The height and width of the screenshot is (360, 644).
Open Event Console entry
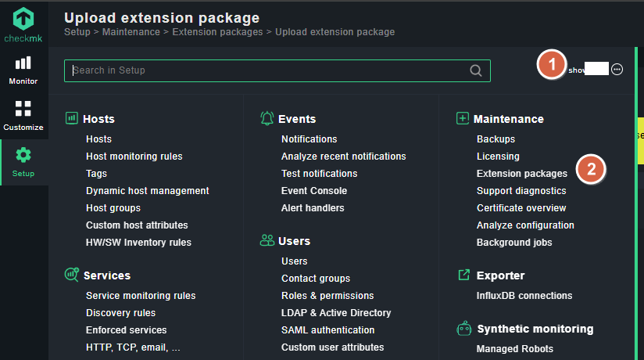(x=313, y=191)
